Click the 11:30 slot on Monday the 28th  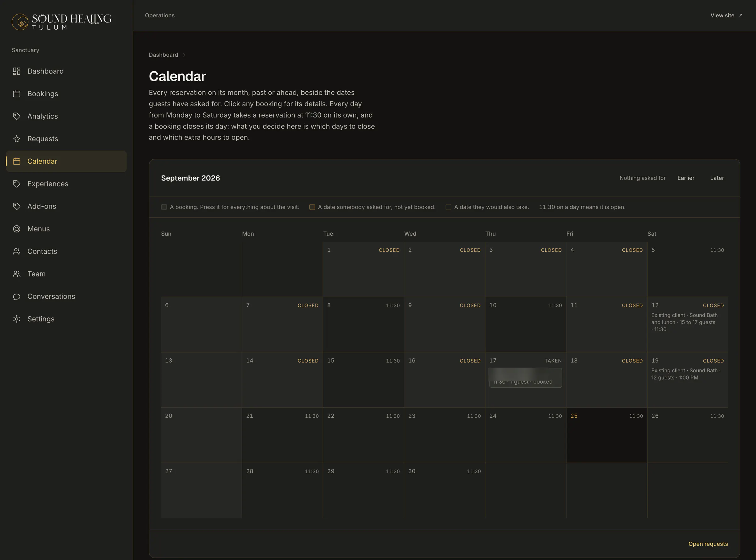[x=312, y=471]
